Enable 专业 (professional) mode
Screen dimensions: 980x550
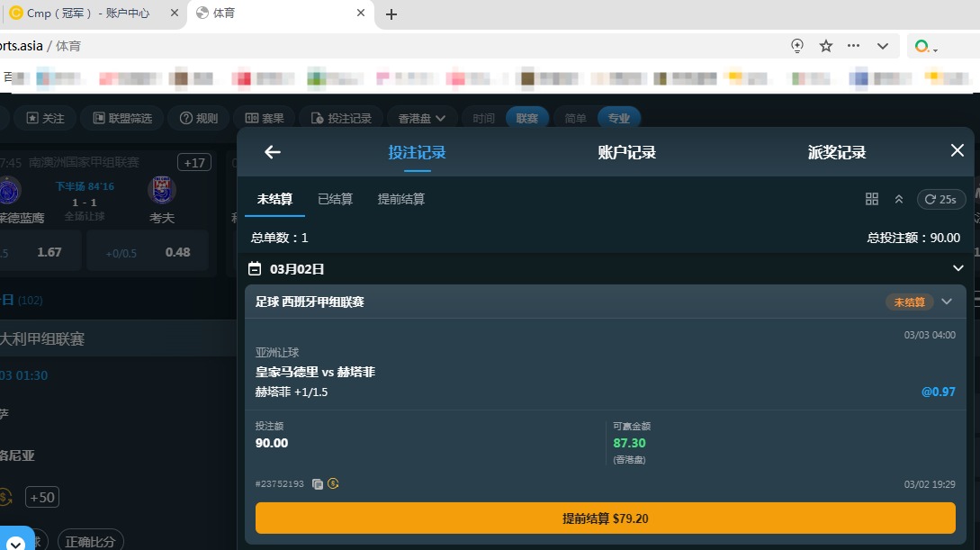click(x=619, y=117)
